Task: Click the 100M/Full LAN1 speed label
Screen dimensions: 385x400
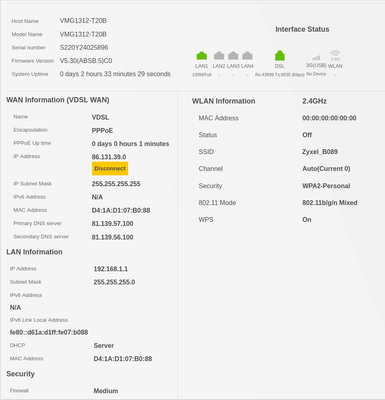Action: pos(202,75)
